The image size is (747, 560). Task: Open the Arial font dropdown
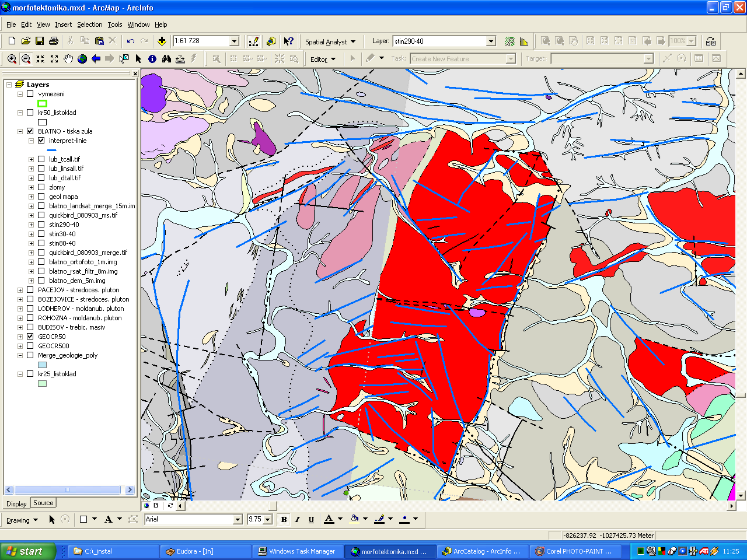pyautogui.click(x=238, y=519)
